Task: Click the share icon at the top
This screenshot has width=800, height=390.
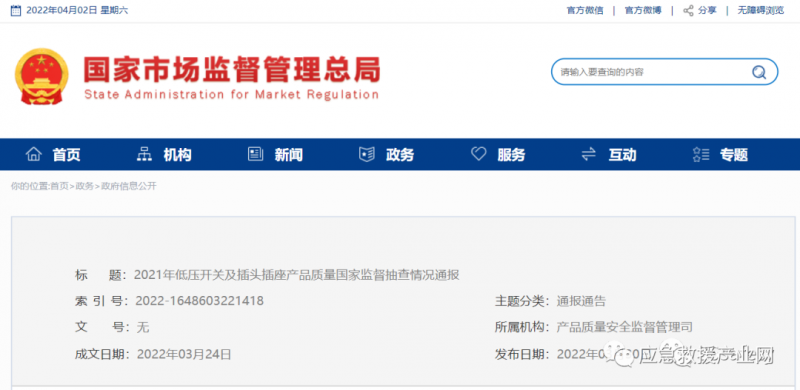Action: [x=688, y=10]
